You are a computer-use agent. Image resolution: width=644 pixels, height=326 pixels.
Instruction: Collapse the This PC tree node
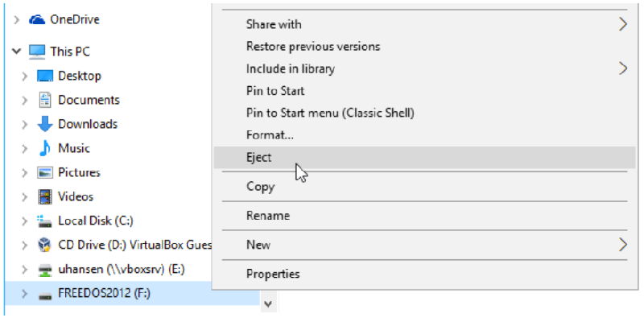[x=16, y=52]
